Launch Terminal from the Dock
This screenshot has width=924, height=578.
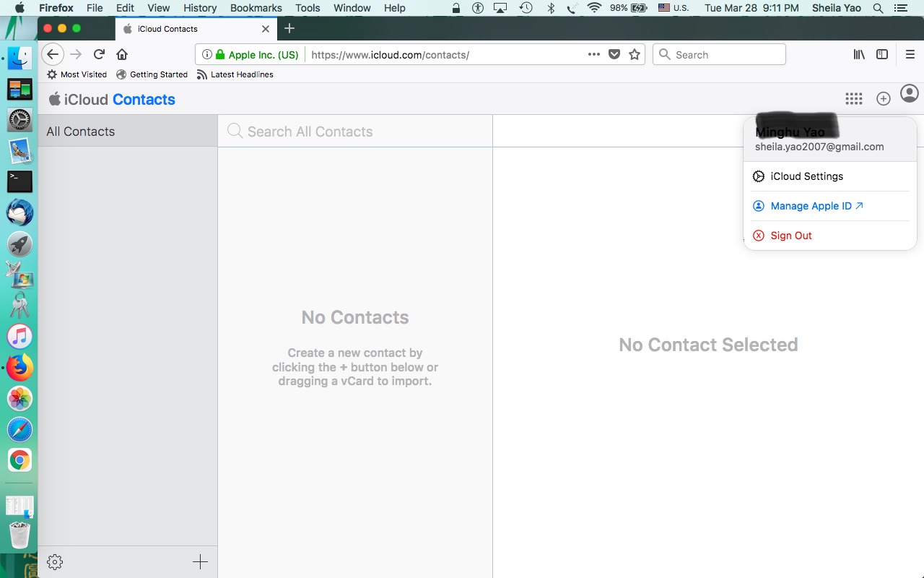[x=20, y=181]
